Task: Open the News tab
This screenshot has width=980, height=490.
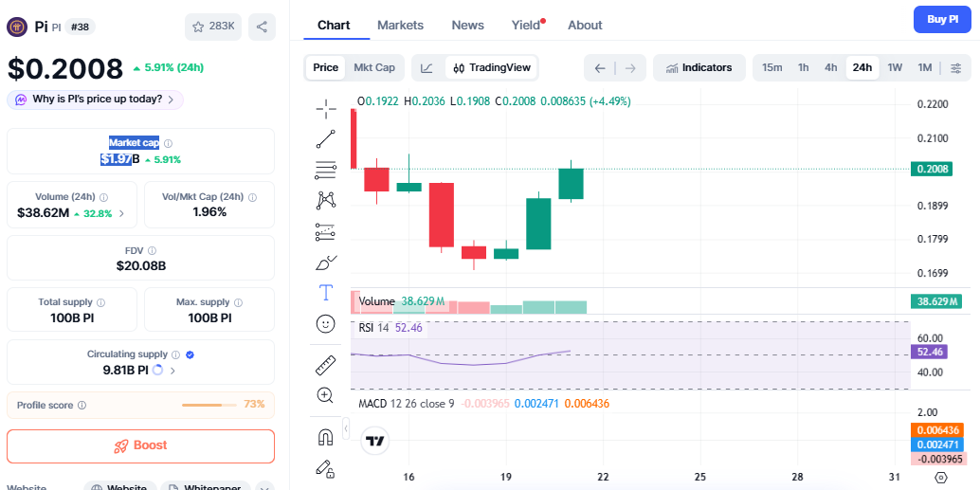Action: pos(467,25)
